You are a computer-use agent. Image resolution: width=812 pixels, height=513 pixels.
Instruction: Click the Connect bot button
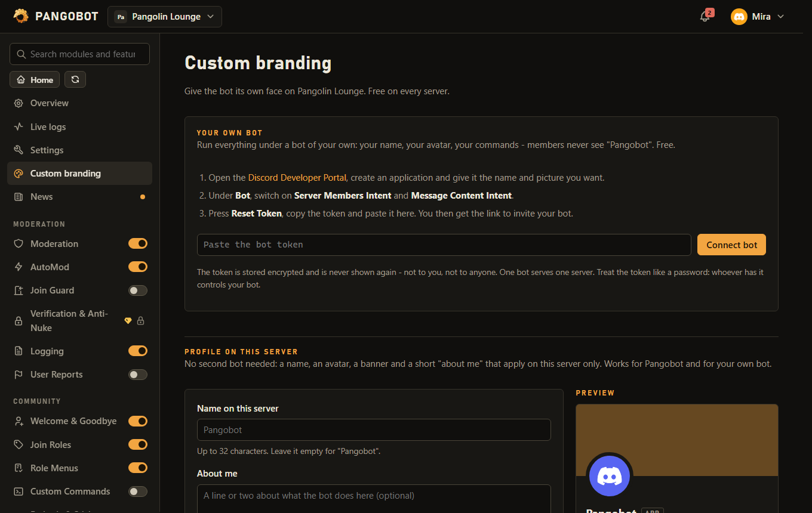[x=731, y=245]
